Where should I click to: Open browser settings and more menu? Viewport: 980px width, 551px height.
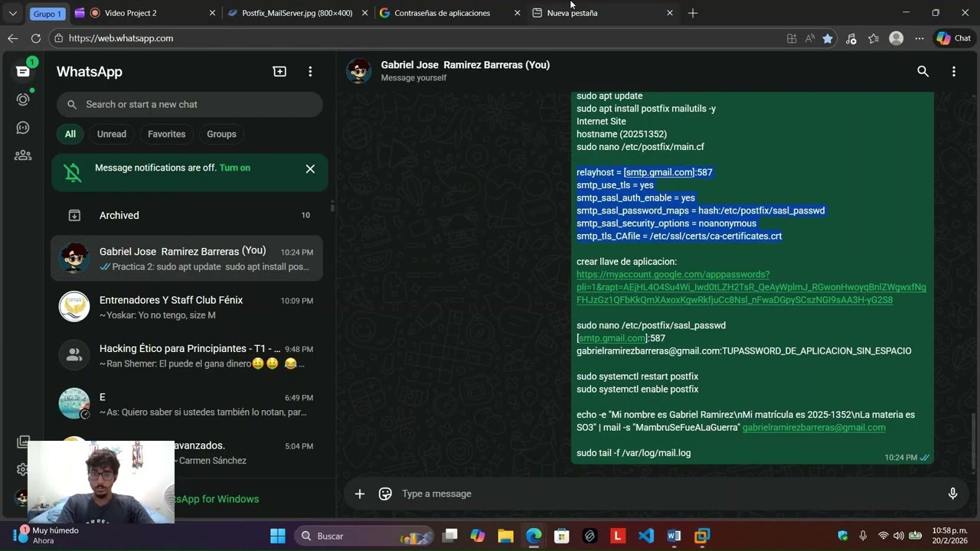[x=919, y=38]
